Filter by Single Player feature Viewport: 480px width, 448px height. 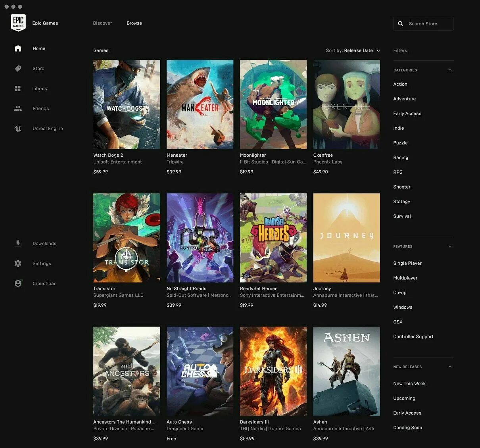[x=407, y=263]
